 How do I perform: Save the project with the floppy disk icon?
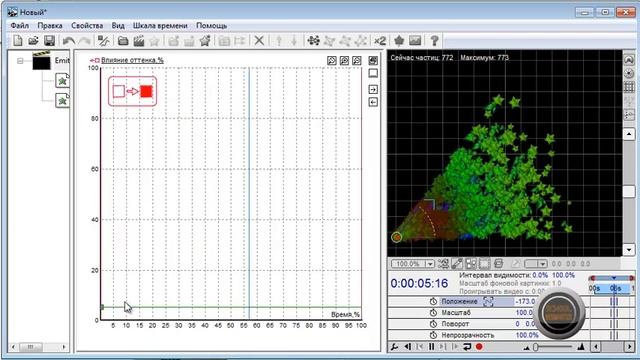point(49,40)
